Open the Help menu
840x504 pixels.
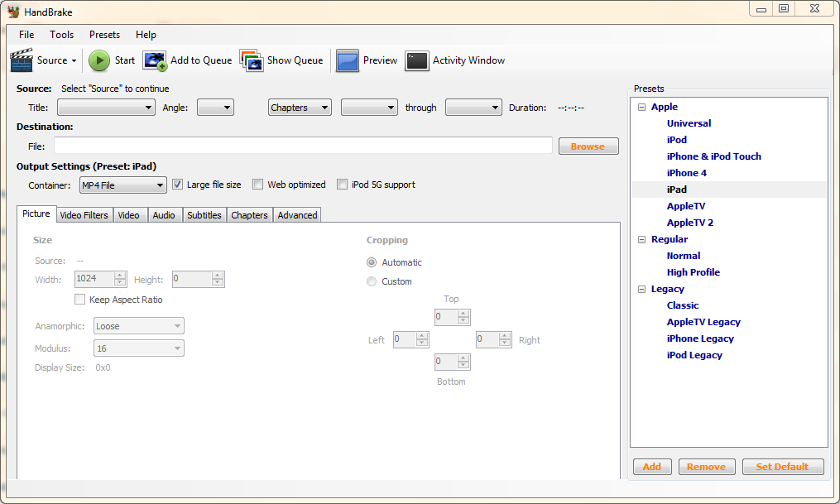(146, 35)
